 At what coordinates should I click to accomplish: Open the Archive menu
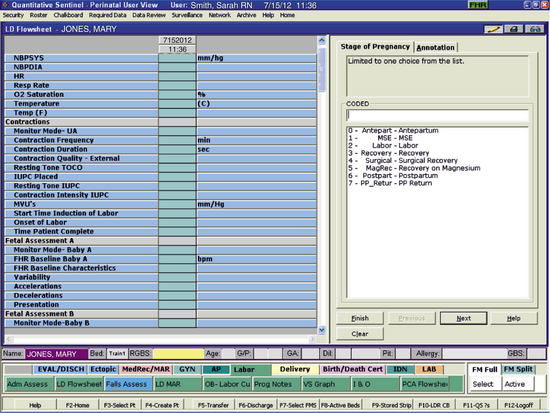tap(246, 15)
